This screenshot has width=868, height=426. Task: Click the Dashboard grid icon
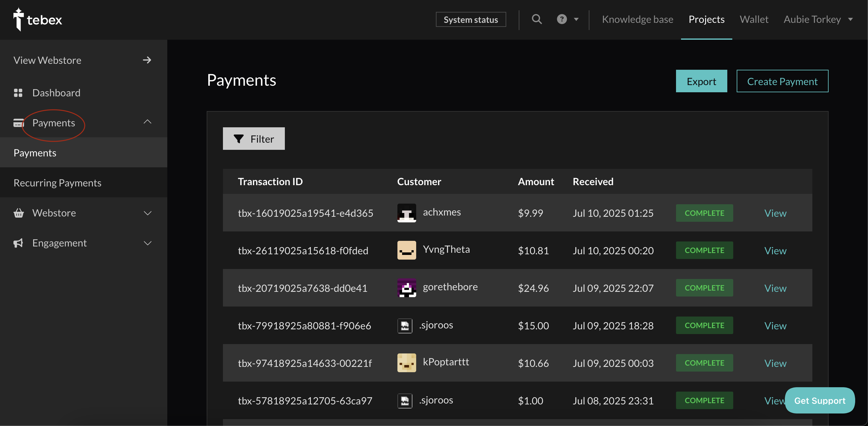coord(18,93)
